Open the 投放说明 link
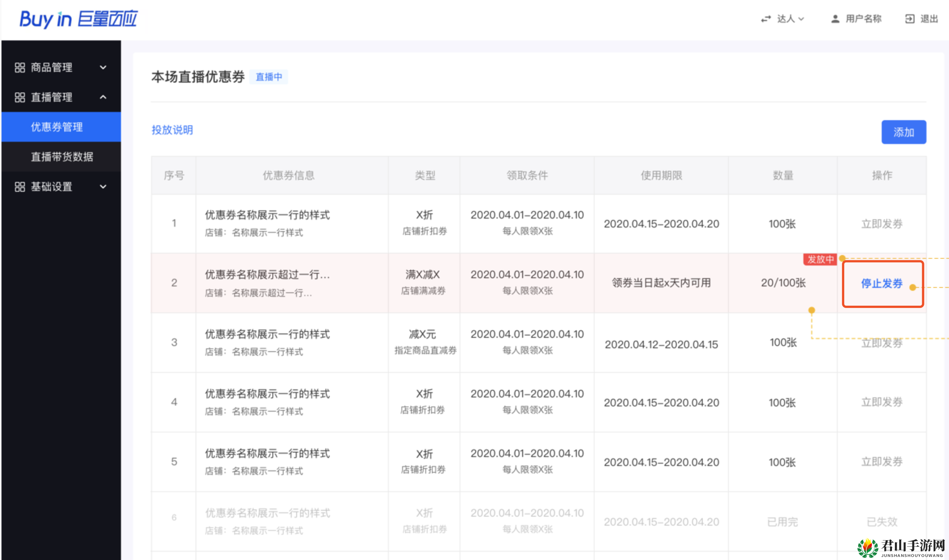The height and width of the screenshot is (560, 949). (172, 130)
